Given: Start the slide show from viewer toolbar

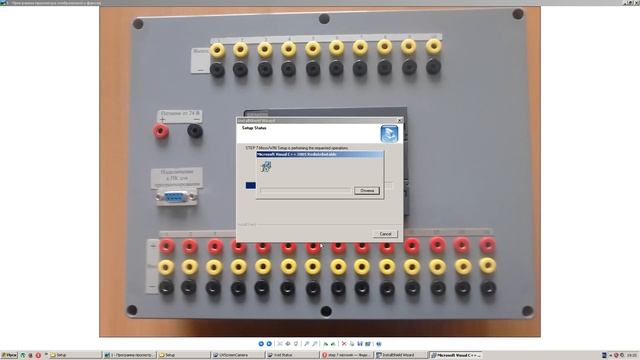Looking at the screenshot, I should (296, 344).
